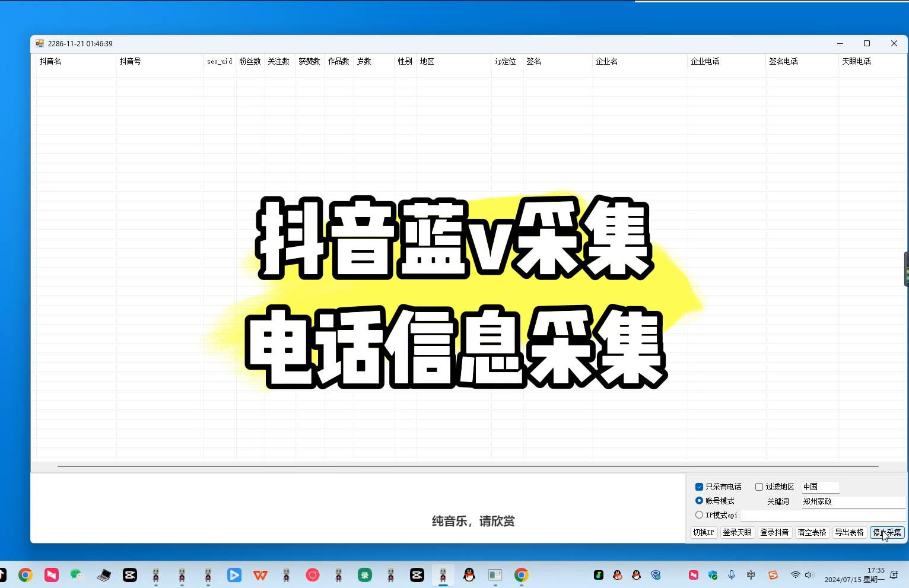The width and height of the screenshot is (909, 588).
Task: Click the 签名 column header
Action: click(x=558, y=61)
